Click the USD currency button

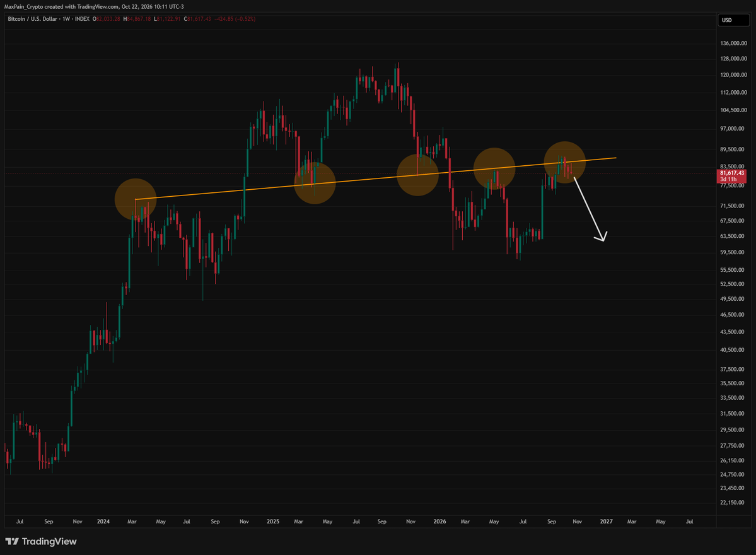tap(733, 20)
